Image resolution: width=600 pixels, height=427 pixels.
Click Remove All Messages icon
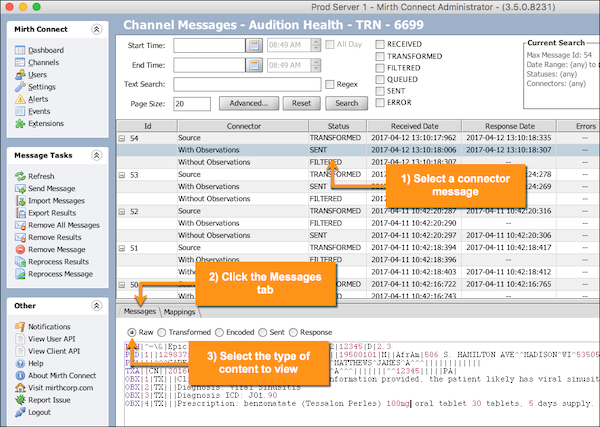click(21, 226)
